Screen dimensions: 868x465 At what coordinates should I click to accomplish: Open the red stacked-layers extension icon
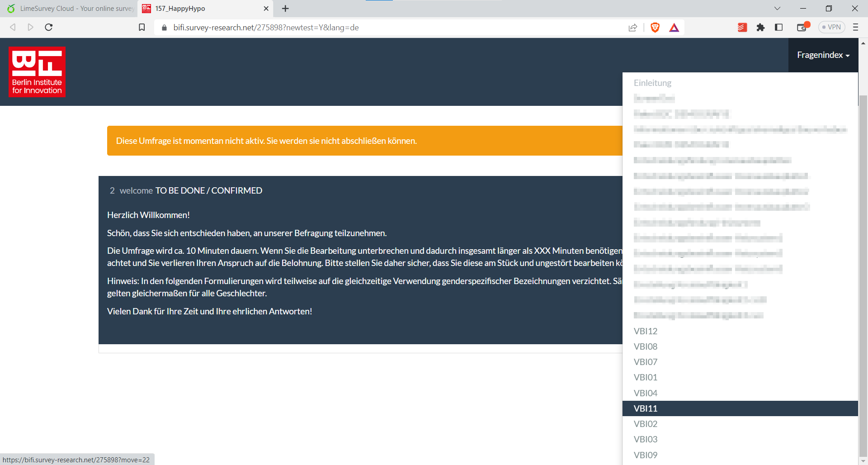pos(742,28)
